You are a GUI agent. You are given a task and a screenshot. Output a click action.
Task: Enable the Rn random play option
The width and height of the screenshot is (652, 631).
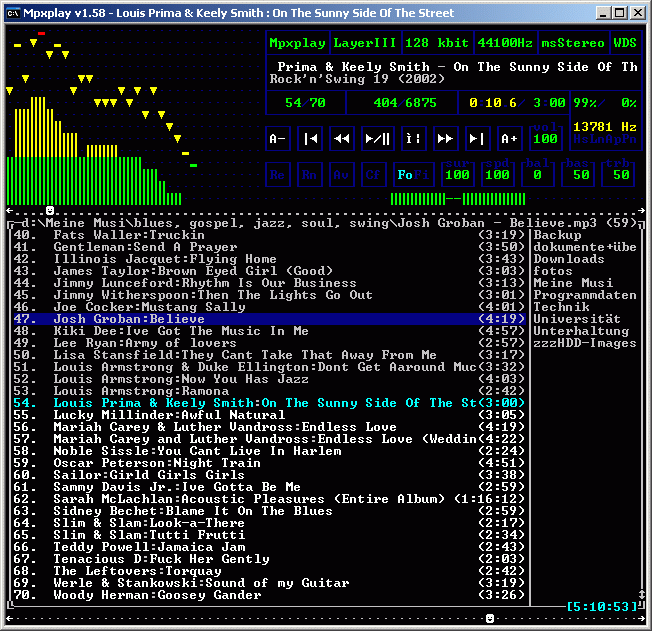click(310, 175)
